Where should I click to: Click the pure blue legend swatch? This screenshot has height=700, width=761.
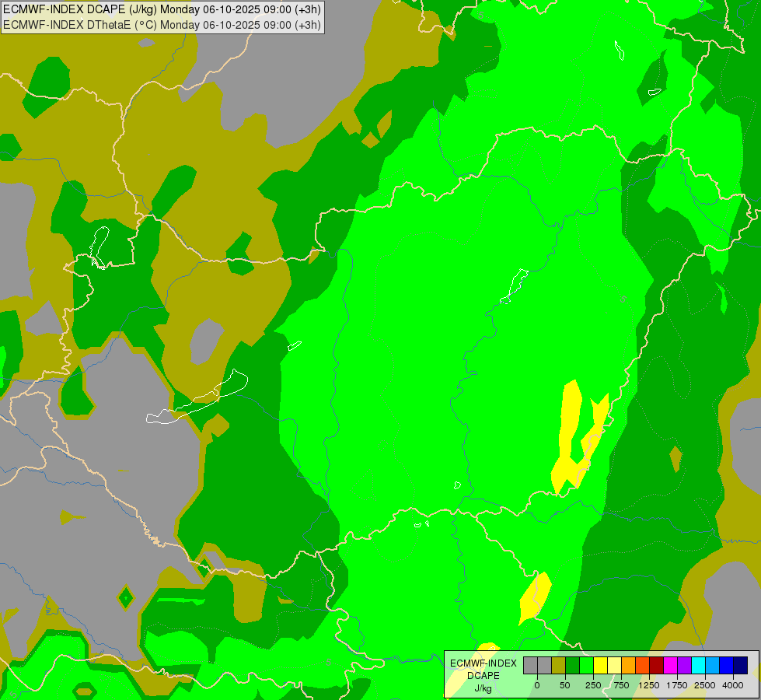[727, 666]
